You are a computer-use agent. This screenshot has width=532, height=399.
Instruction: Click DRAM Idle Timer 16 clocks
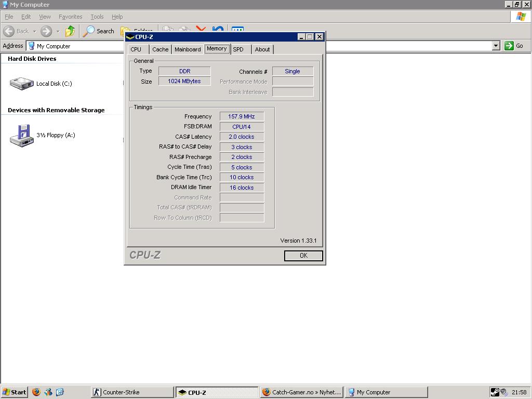242,188
